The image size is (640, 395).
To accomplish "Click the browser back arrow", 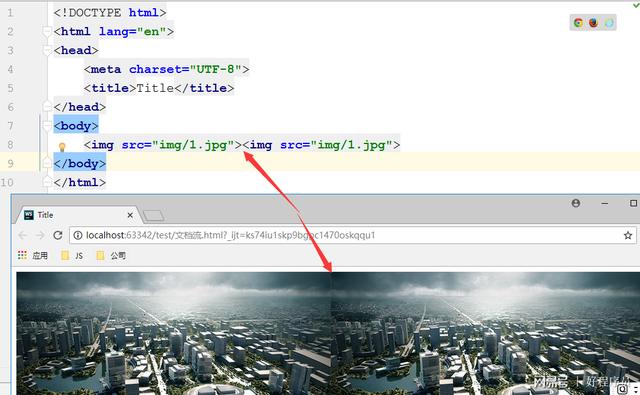I will pos(23,235).
